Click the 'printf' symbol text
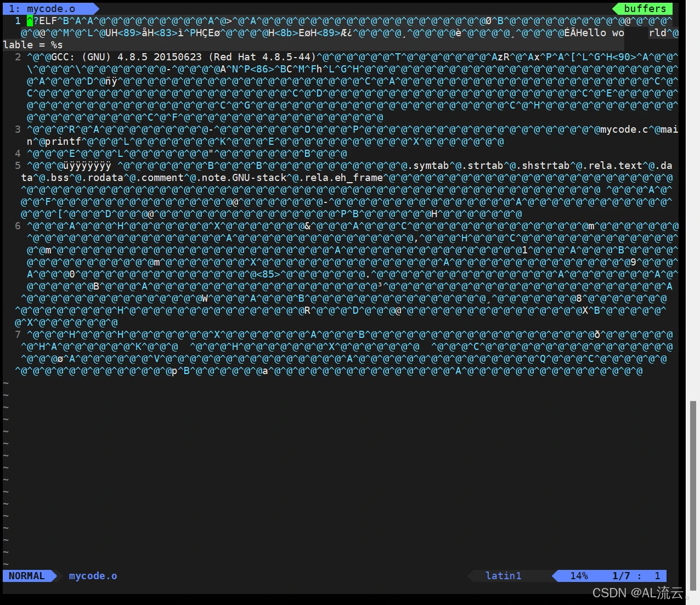 tap(63, 142)
